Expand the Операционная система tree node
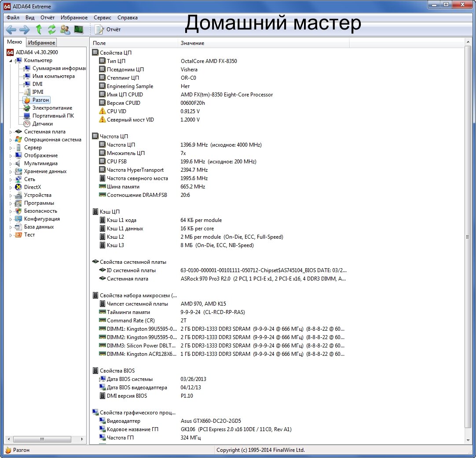This screenshot has width=476, height=458. click(11, 140)
